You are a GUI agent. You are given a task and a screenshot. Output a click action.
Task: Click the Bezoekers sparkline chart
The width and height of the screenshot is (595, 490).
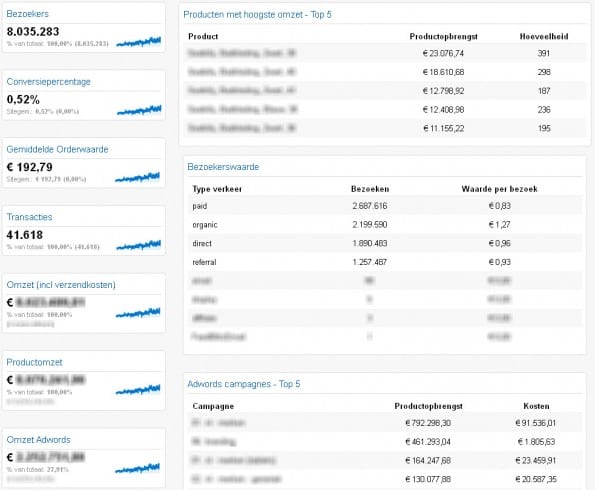pos(139,41)
